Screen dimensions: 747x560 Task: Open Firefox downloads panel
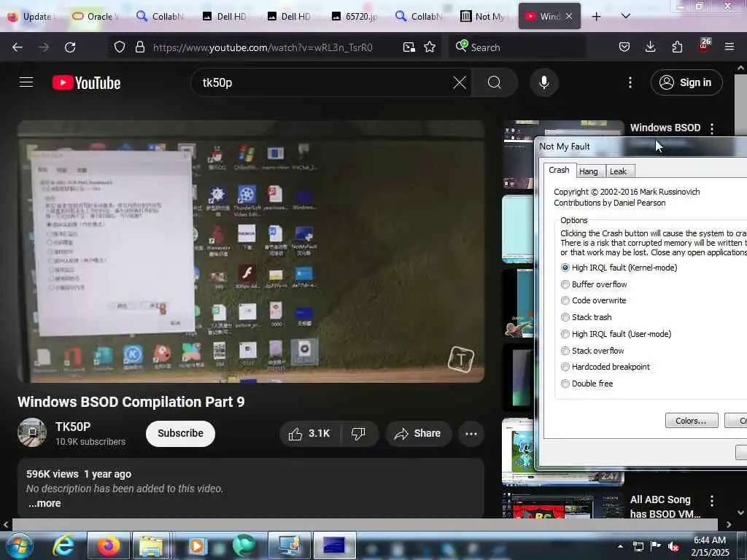[650, 47]
